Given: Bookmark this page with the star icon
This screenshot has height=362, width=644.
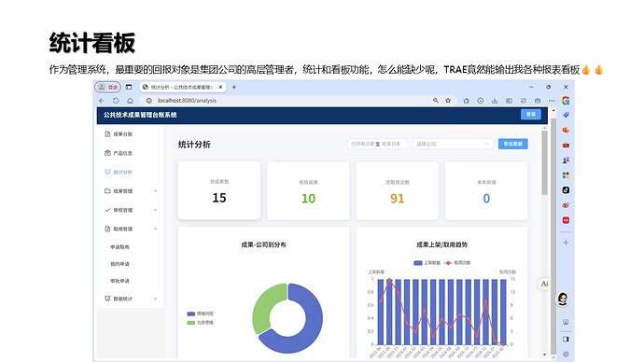Looking at the screenshot, I should click(448, 101).
